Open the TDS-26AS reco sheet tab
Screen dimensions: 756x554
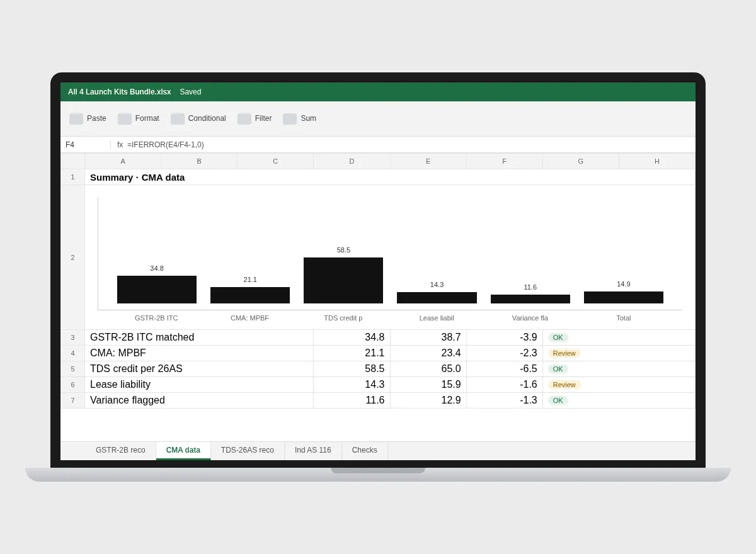(x=248, y=450)
